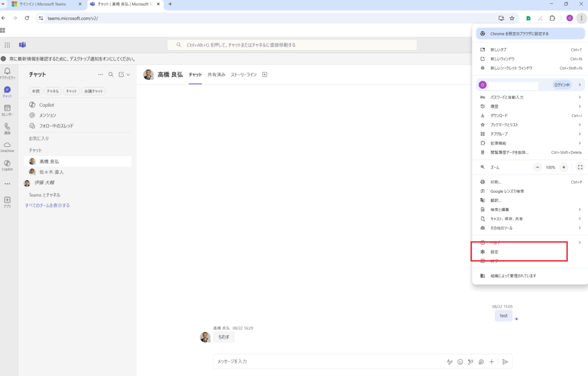
Task: Toggle the 未読 filter chip
Action: (36, 91)
